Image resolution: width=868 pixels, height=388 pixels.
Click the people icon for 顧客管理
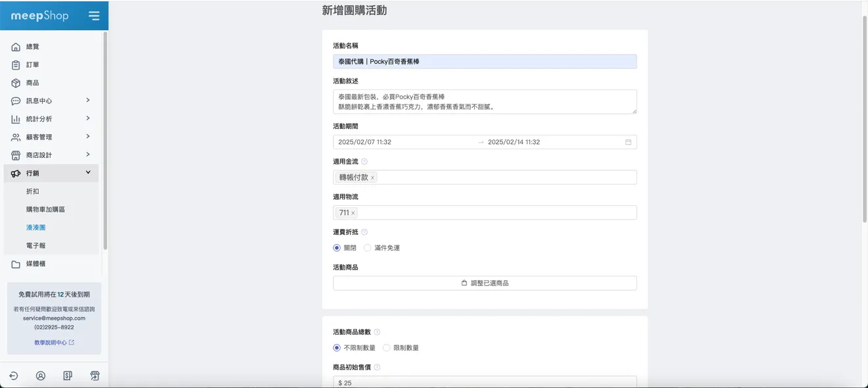16,137
